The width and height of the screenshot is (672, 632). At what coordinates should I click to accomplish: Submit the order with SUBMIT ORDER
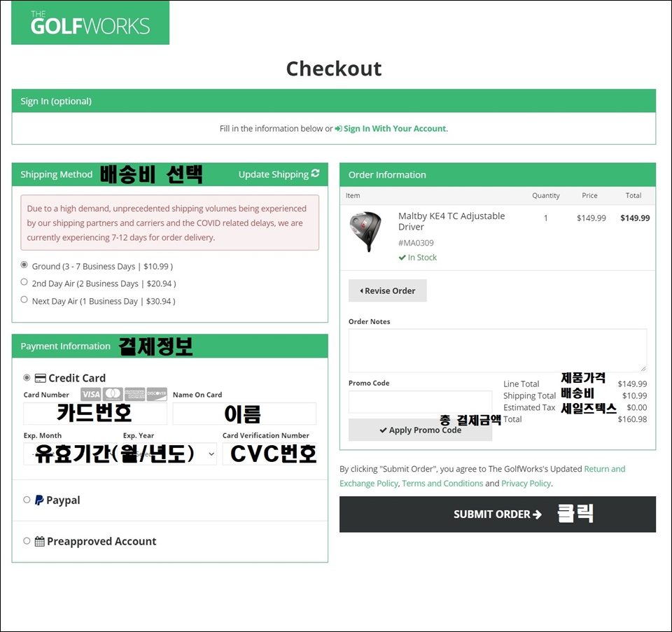point(498,514)
